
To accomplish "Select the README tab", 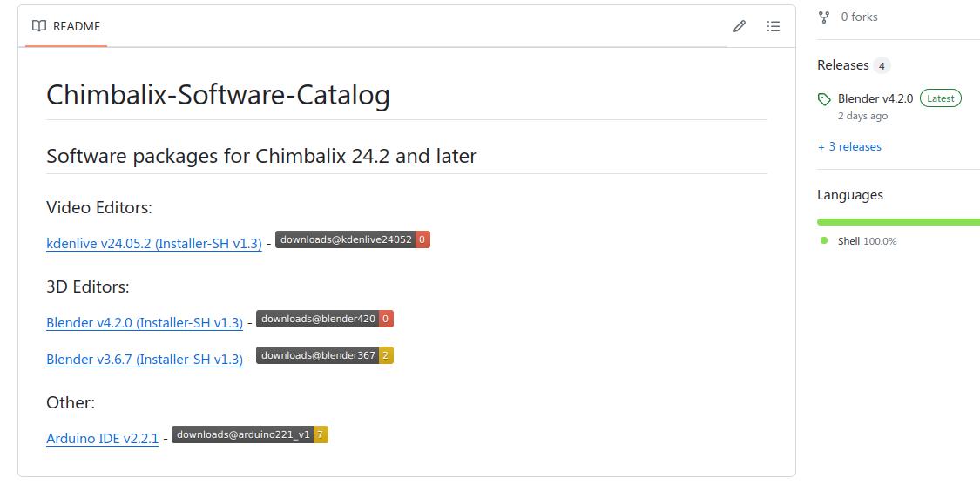I will 66,26.
